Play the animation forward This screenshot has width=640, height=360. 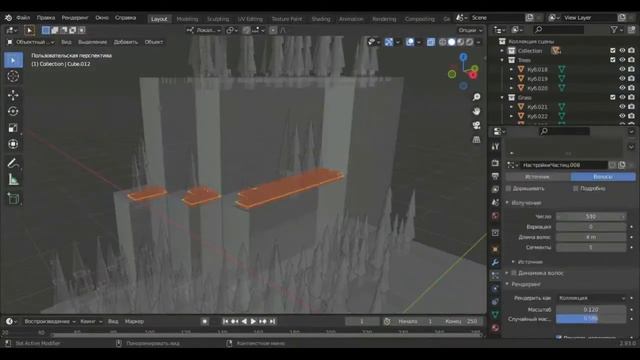coord(253,322)
